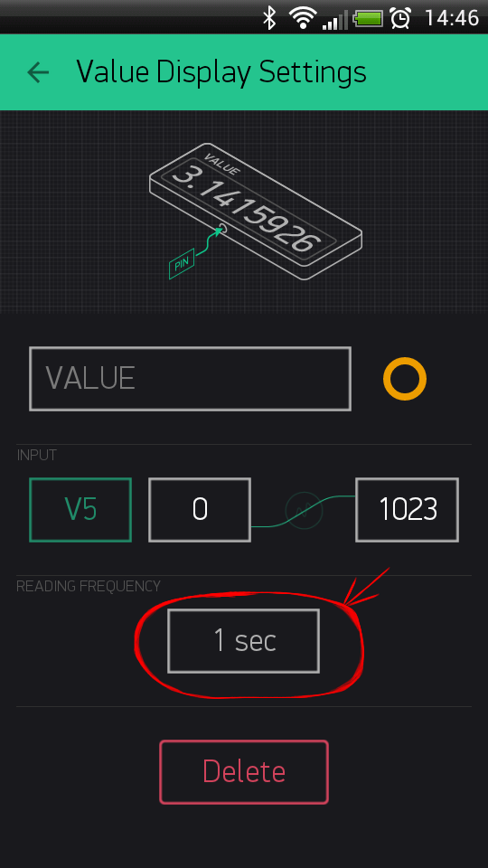Image resolution: width=488 pixels, height=868 pixels.
Task: Click the VALUE name input field
Action: pyautogui.click(x=190, y=379)
